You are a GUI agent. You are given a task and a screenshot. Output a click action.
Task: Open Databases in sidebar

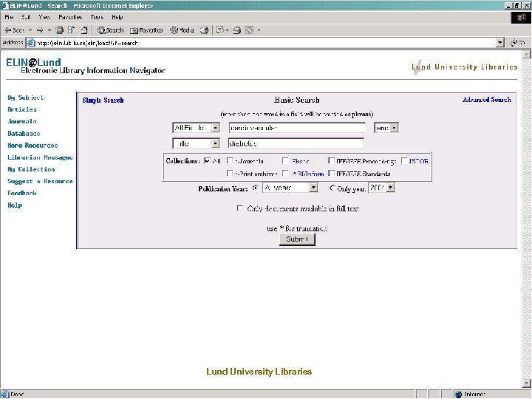(x=24, y=133)
